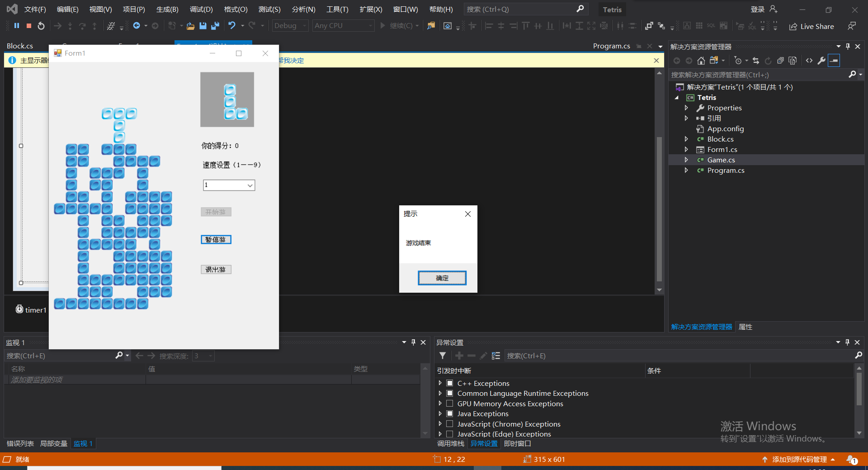868x470 pixels.
Task: Send feedback using the top-right icon
Action: (852, 26)
